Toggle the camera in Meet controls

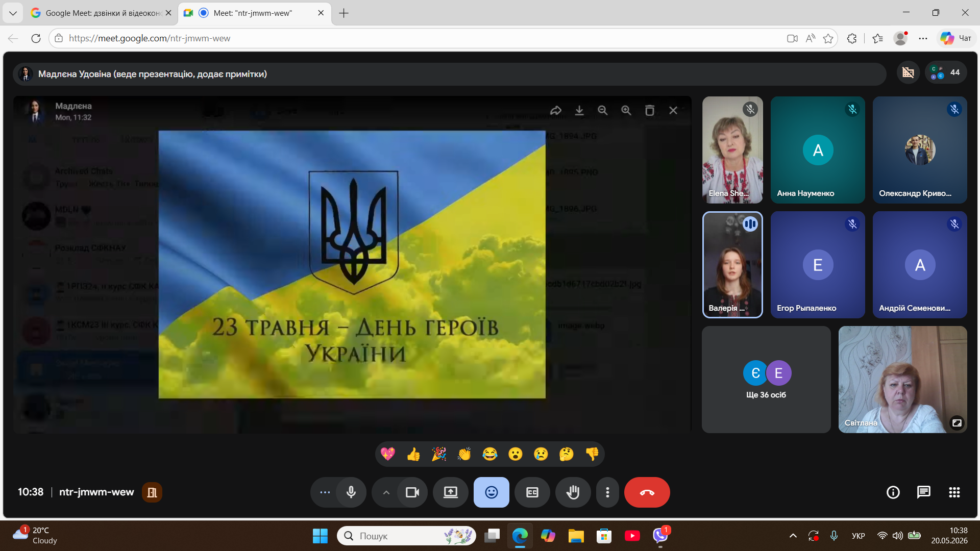[x=412, y=492]
